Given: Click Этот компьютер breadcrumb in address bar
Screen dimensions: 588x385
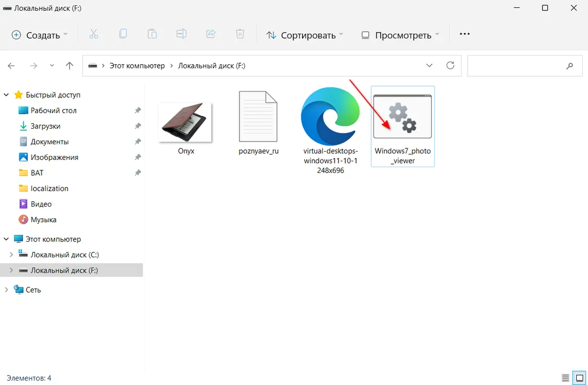Looking at the screenshot, I should (137, 66).
